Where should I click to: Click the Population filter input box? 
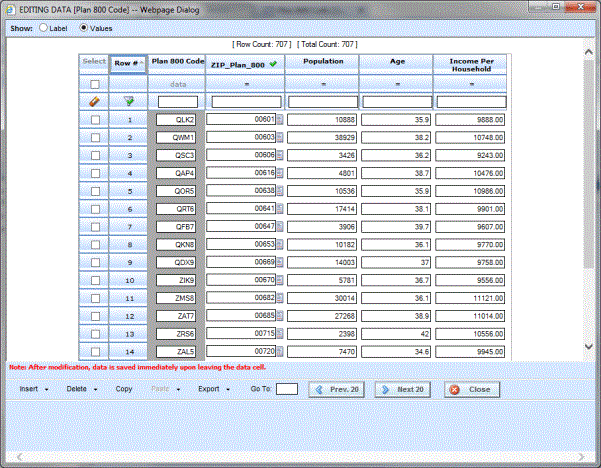323,102
